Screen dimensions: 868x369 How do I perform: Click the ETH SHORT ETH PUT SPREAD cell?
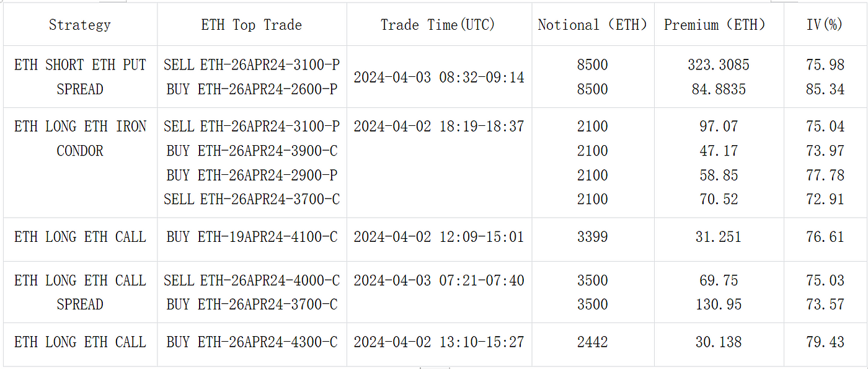[80, 77]
